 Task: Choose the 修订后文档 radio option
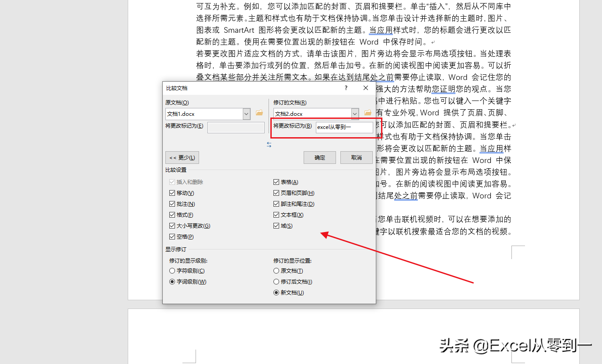pyautogui.click(x=276, y=282)
